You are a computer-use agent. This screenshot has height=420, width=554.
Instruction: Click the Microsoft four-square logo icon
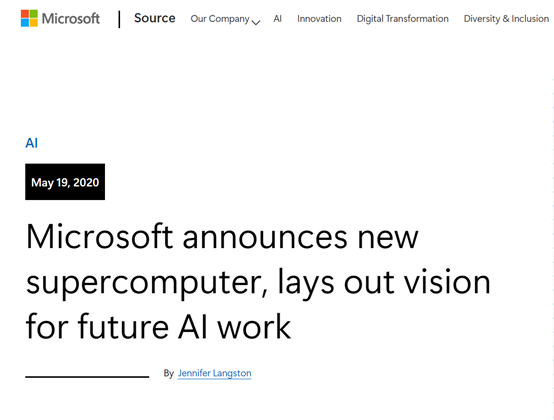click(x=29, y=18)
